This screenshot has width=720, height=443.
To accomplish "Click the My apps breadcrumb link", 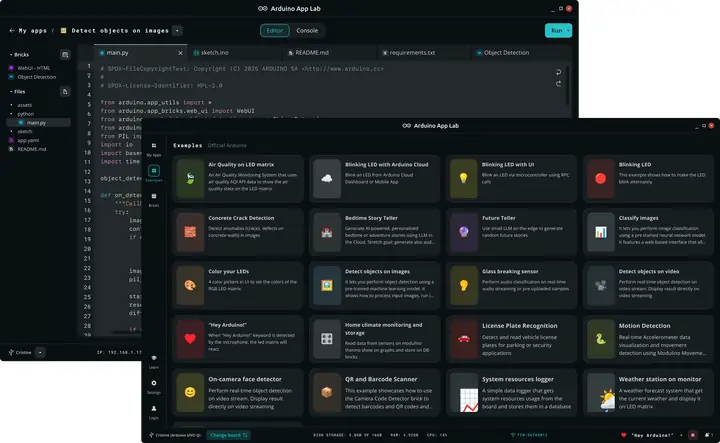I will [x=32, y=31].
